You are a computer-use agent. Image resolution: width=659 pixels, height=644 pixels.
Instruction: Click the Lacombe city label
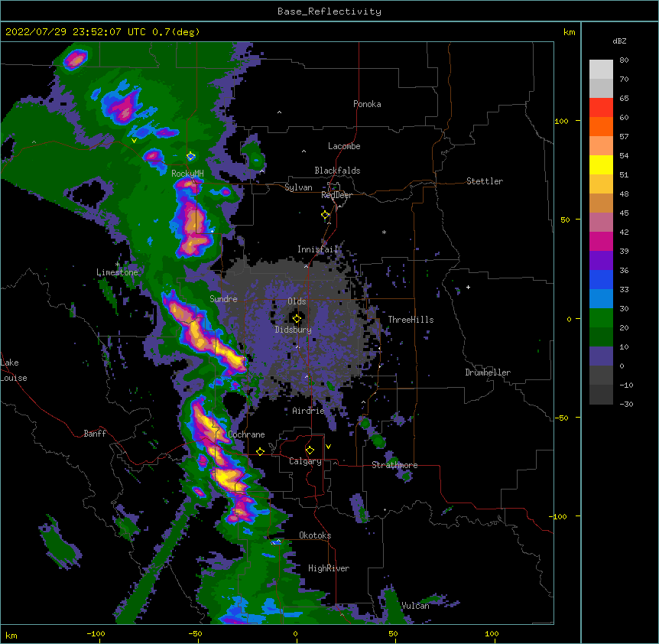click(344, 146)
